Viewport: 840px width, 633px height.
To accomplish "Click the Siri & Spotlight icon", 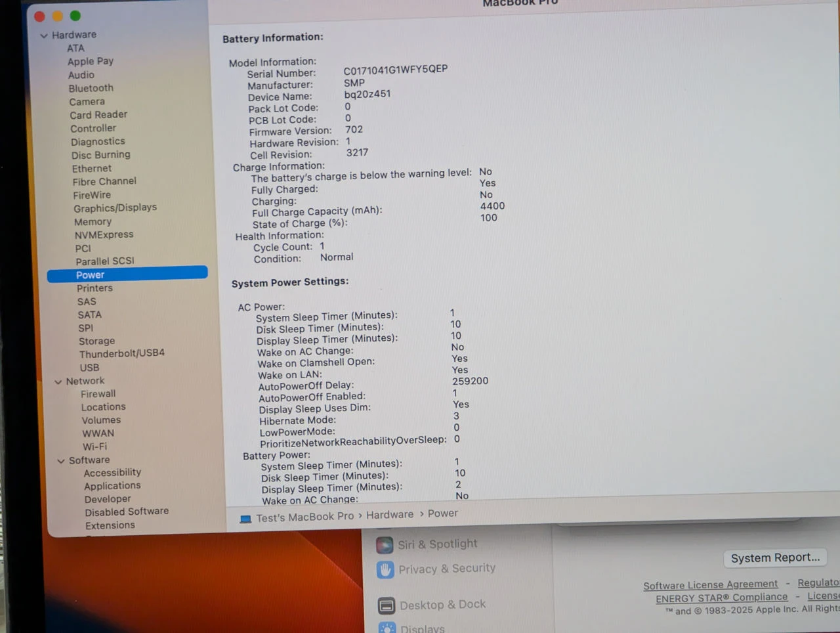I will pyautogui.click(x=385, y=545).
